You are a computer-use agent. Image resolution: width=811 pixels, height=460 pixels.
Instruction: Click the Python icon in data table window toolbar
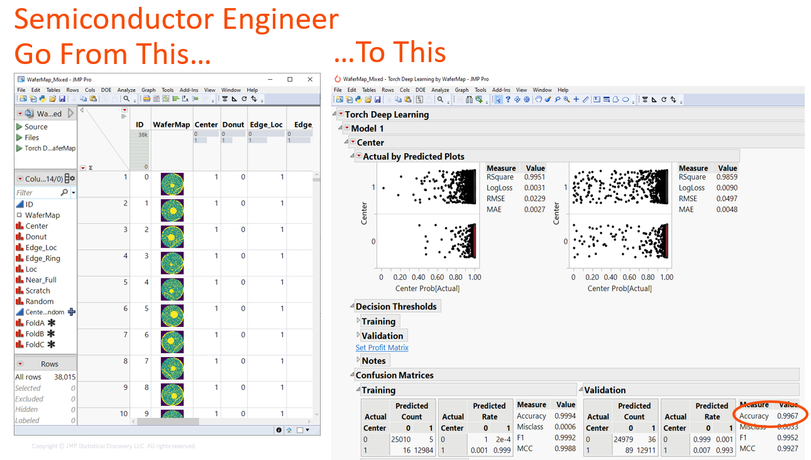point(43,98)
